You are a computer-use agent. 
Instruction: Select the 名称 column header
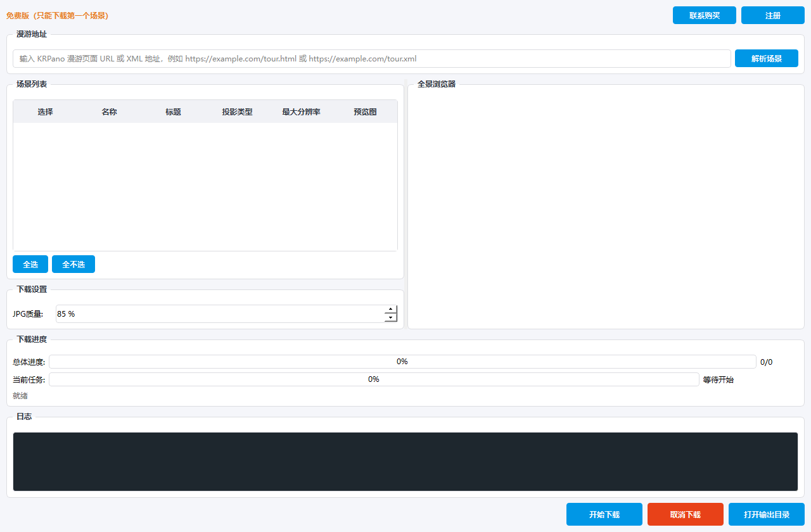(x=109, y=111)
